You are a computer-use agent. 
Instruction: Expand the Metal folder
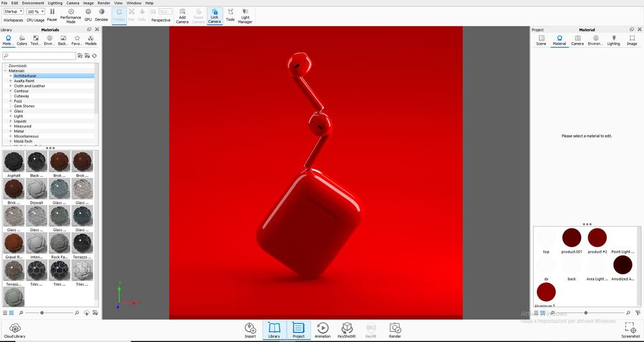(11, 131)
